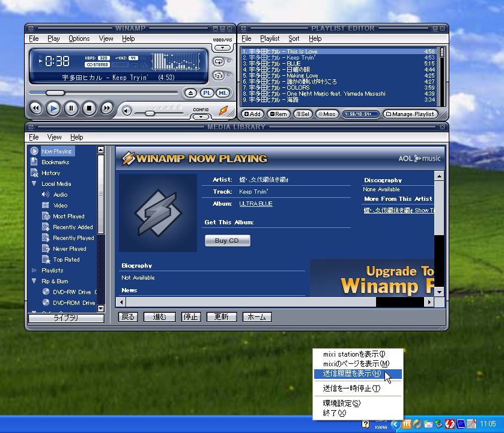Open Winamp File menu
Image resolution: width=504 pixels, height=433 pixels.
tap(34, 38)
